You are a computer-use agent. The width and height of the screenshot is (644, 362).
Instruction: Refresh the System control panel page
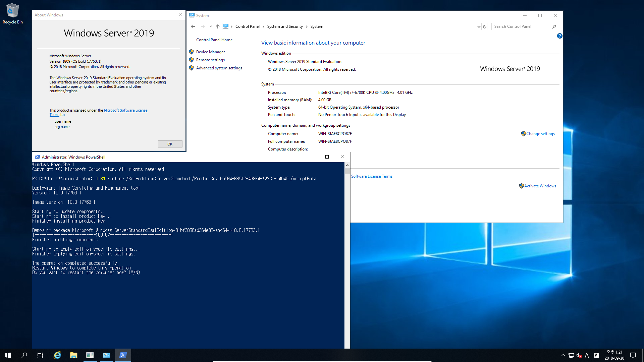tap(485, 26)
